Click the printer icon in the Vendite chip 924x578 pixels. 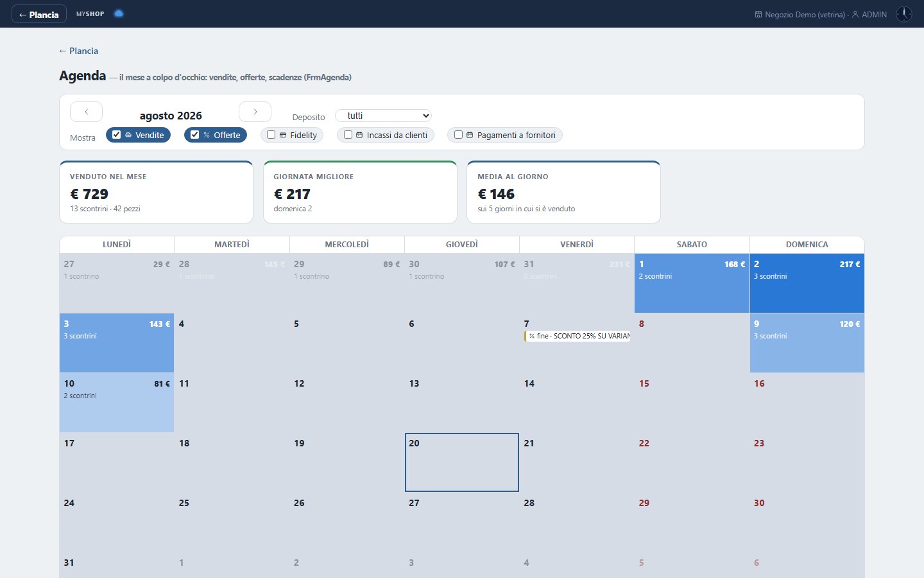tap(128, 135)
